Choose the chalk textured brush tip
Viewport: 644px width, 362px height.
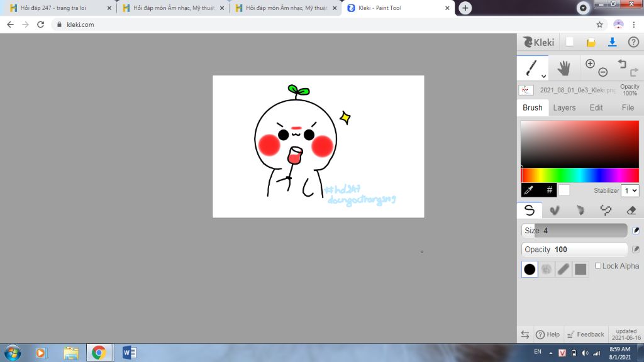click(x=547, y=269)
